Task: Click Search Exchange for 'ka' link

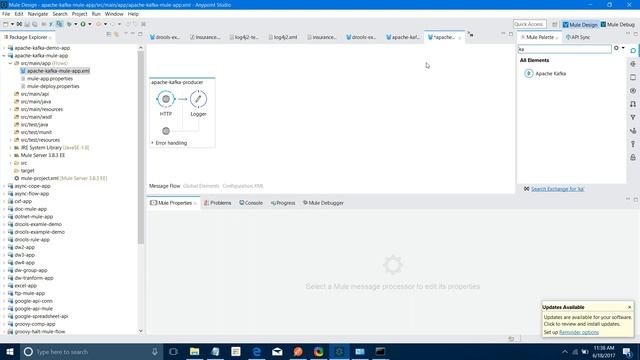Action: point(557,189)
